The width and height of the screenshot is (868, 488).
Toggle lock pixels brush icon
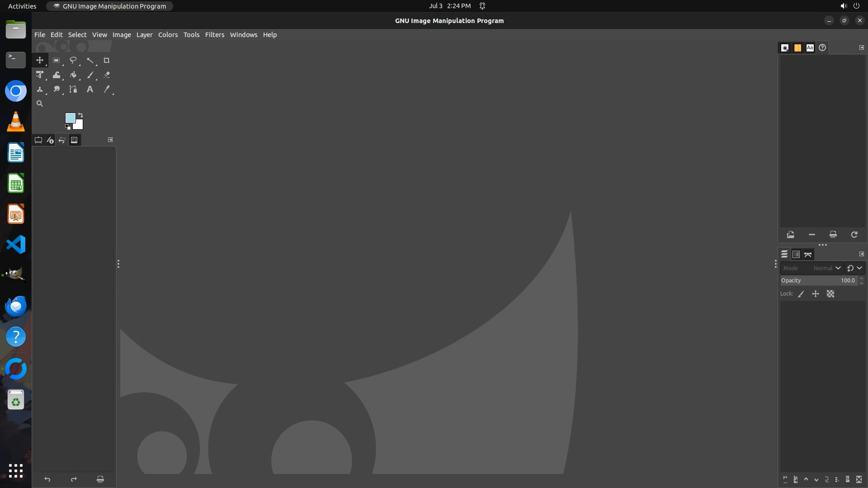pyautogui.click(x=801, y=294)
